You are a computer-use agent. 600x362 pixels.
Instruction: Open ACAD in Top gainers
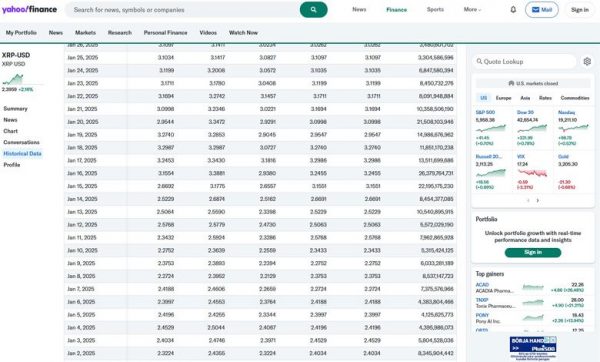[x=482, y=285]
